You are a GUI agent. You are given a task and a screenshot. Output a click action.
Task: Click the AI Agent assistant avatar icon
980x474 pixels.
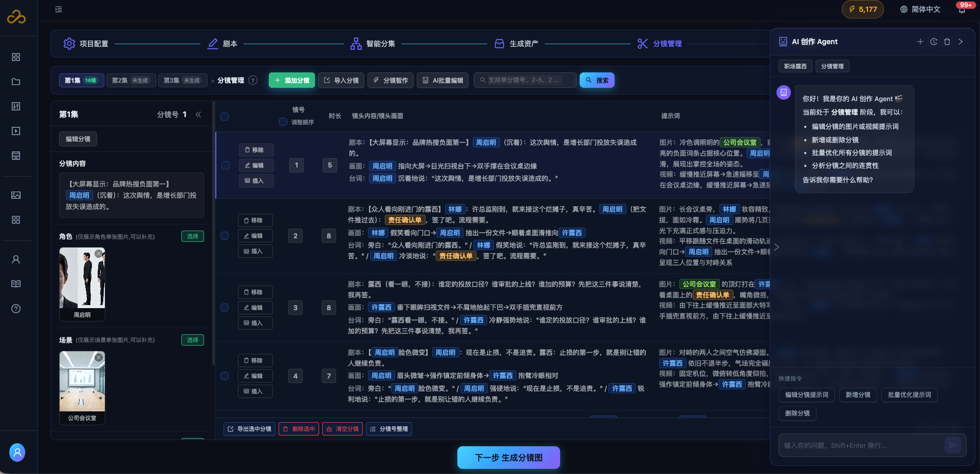[784, 92]
